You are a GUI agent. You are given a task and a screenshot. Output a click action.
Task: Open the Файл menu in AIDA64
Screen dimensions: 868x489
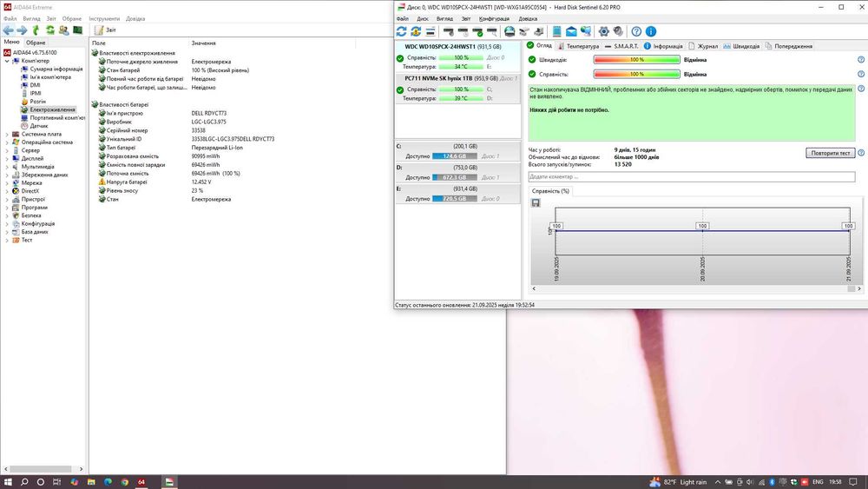click(10, 19)
